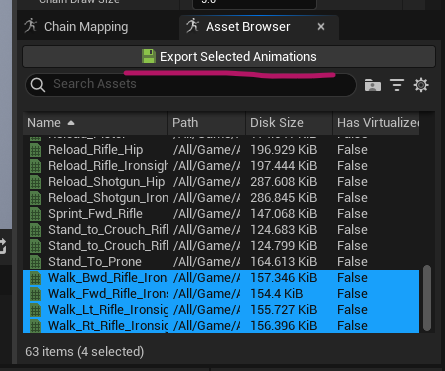Click the Stand_To_Prone animation asset icon
The width and height of the screenshot is (445, 371).
(35, 262)
